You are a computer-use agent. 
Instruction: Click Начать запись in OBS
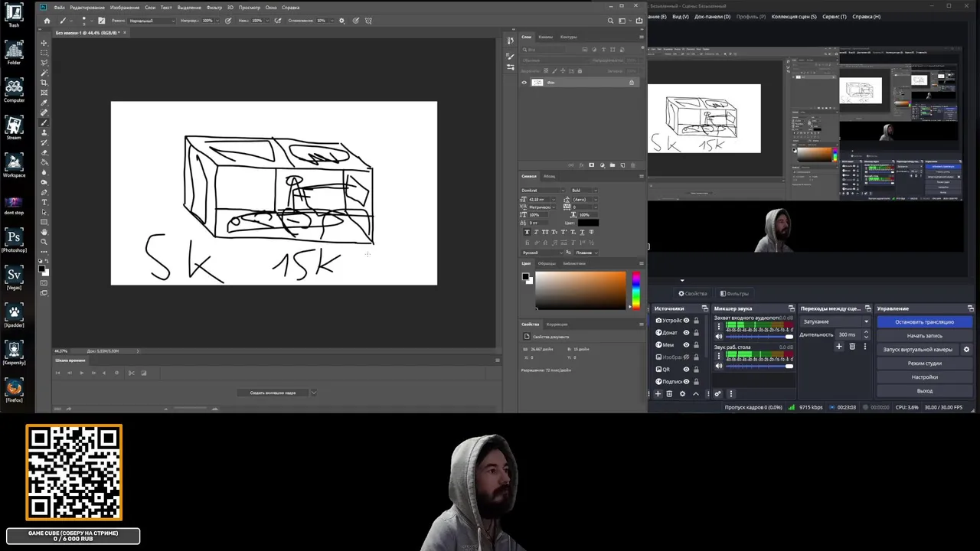click(925, 336)
